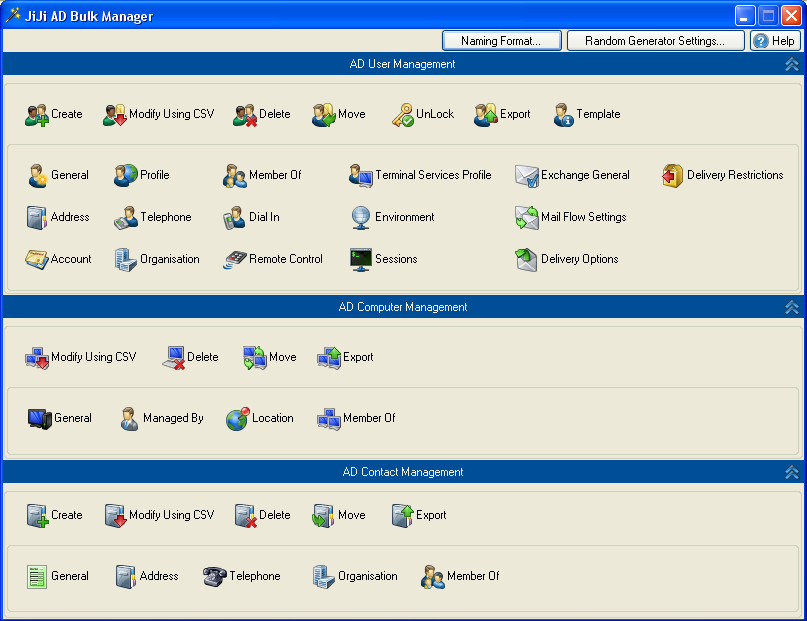Click the Create contact icon in AD Contact Management
Viewport: 807px width, 621px height.
click(37, 516)
